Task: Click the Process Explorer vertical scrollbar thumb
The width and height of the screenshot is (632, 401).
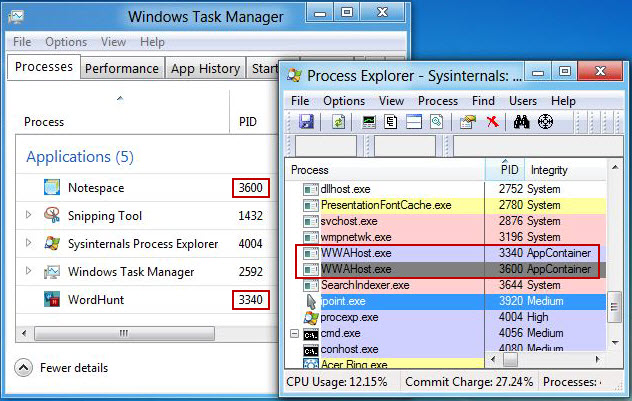Action: 614,307
